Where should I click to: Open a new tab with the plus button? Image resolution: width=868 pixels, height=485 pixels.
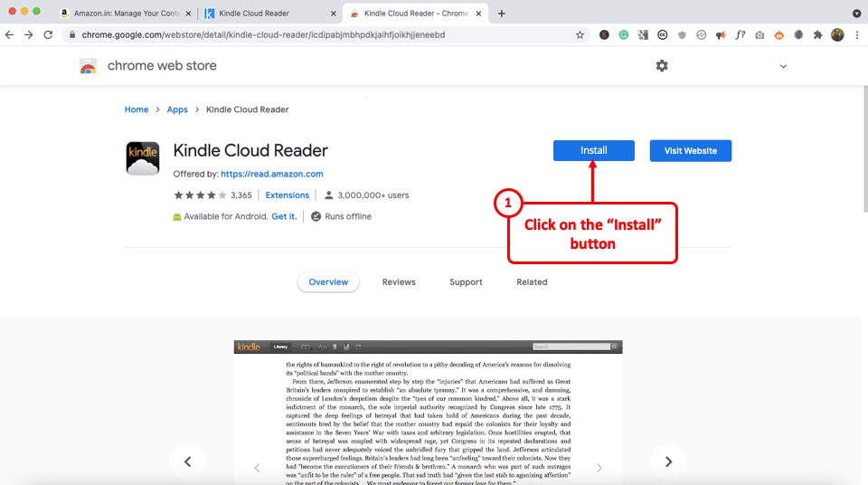coord(502,14)
